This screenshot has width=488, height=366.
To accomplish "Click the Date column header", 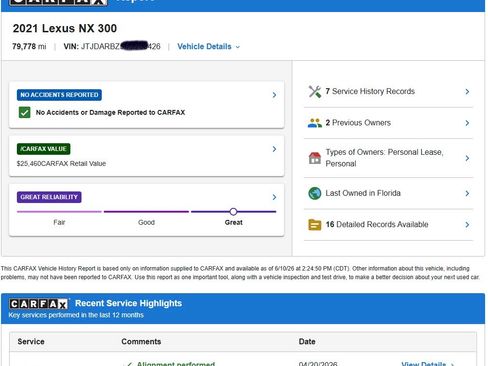I will [307, 342].
